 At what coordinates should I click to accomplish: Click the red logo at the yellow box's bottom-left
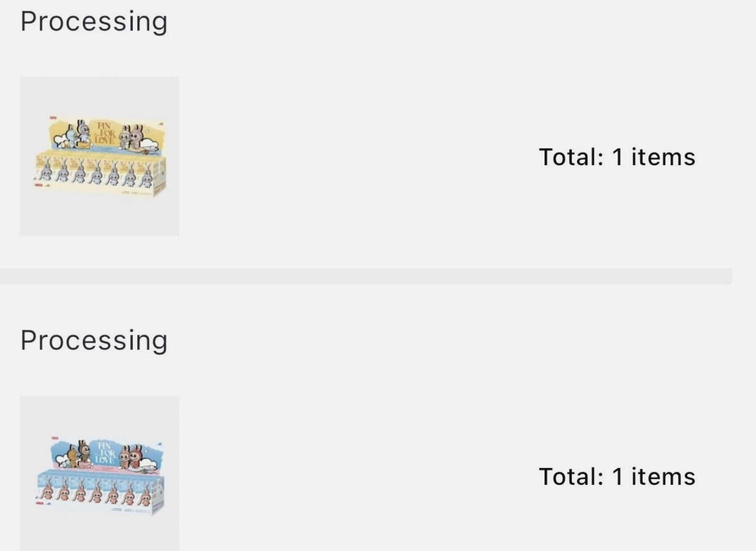coord(39,185)
